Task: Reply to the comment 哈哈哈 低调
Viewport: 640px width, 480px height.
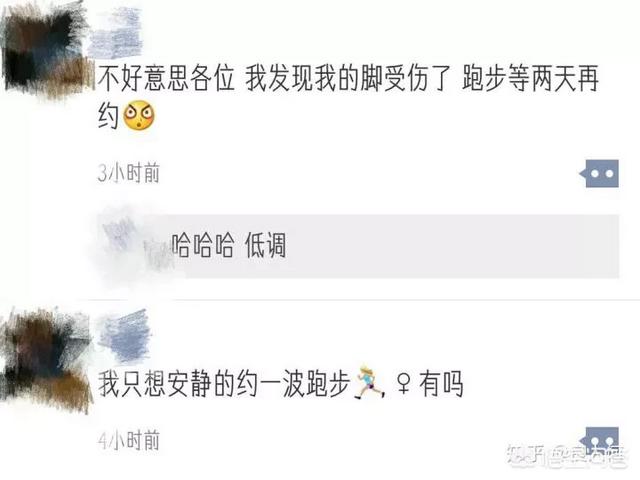Action: pyautogui.click(x=229, y=246)
